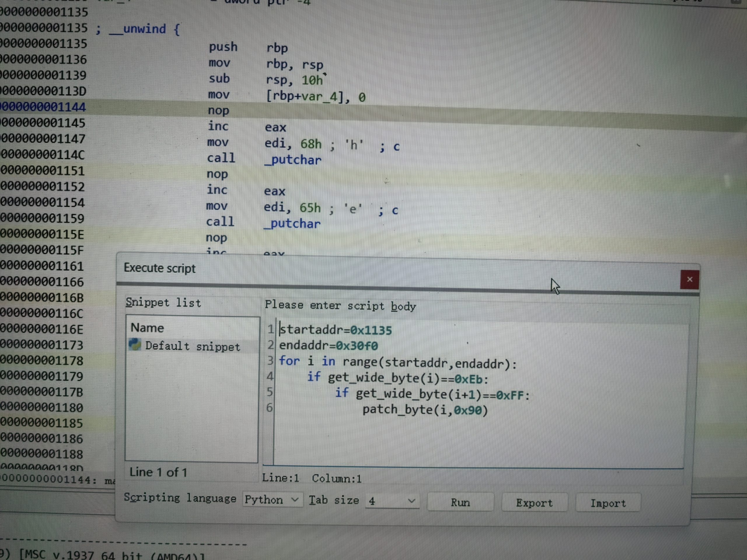Click the patch_byte(i,0x90) line
This screenshot has width=747, height=560.
(x=425, y=410)
